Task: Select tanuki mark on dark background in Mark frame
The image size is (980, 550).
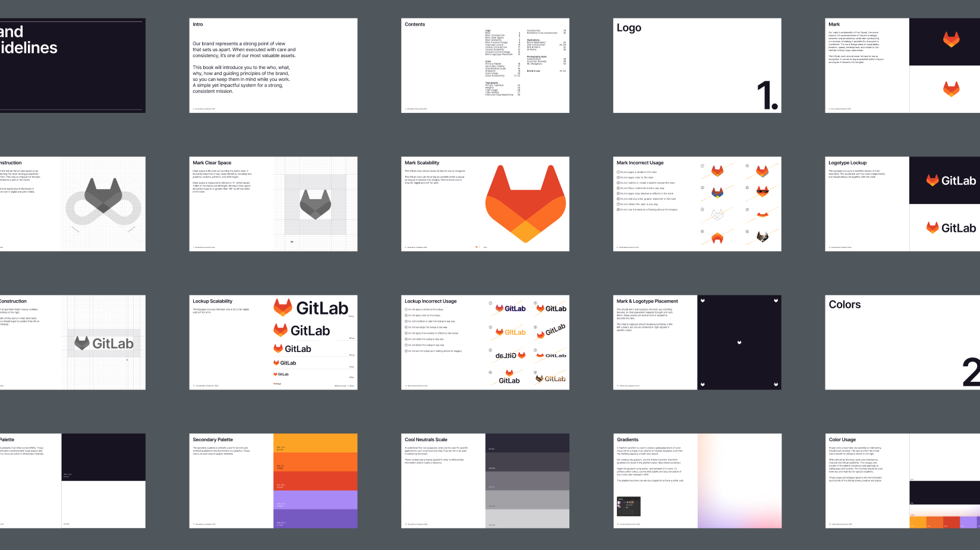Action: tap(951, 40)
